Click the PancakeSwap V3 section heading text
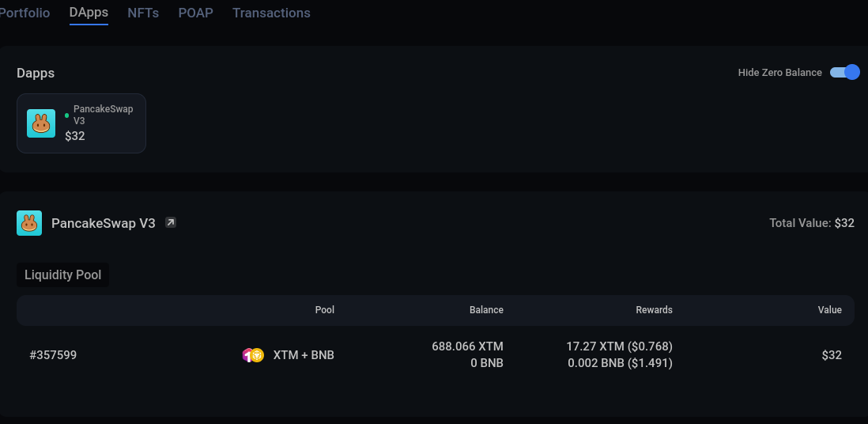 104,223
